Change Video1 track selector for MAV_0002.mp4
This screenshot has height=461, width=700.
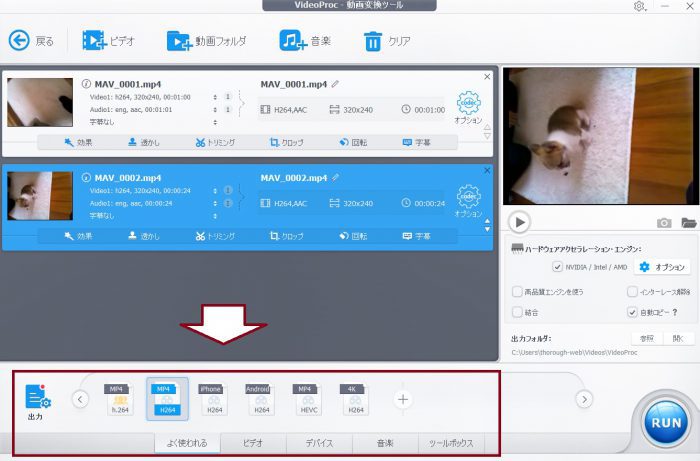pyautogui.click(x=215, y=191)
